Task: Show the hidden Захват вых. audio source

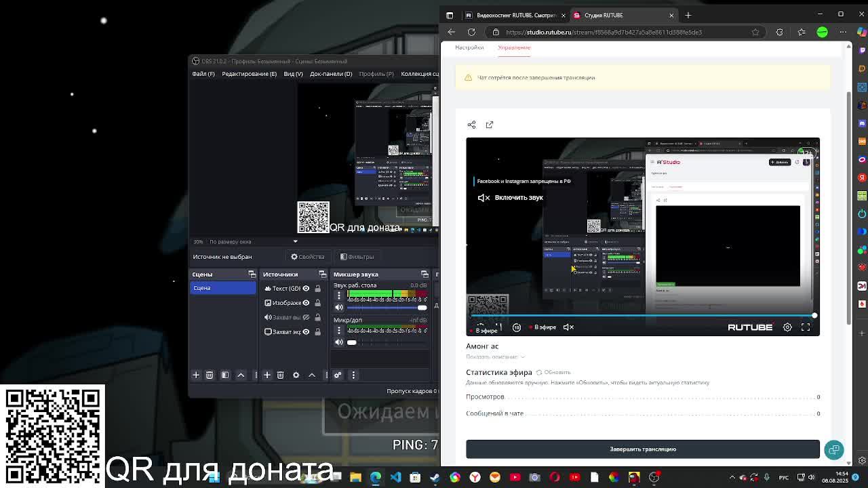Action: click(306, 317)
